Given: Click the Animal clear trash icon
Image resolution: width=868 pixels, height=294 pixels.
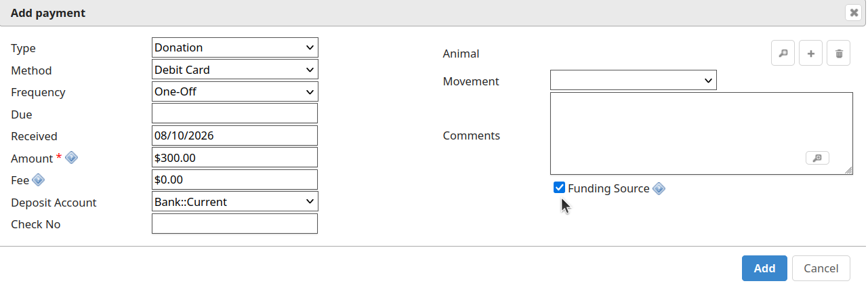Looking at the screenshot, I should click(x=839, y=53).
